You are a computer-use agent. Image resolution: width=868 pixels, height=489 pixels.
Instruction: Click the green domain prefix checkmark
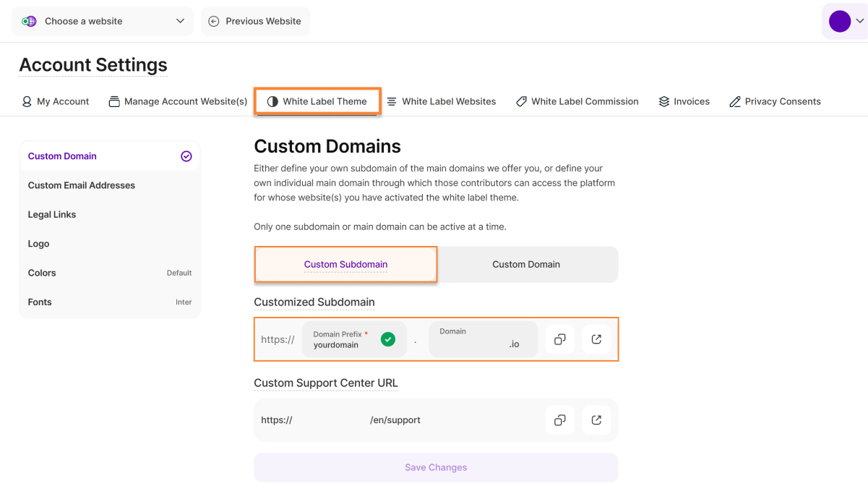pos(388,339)
